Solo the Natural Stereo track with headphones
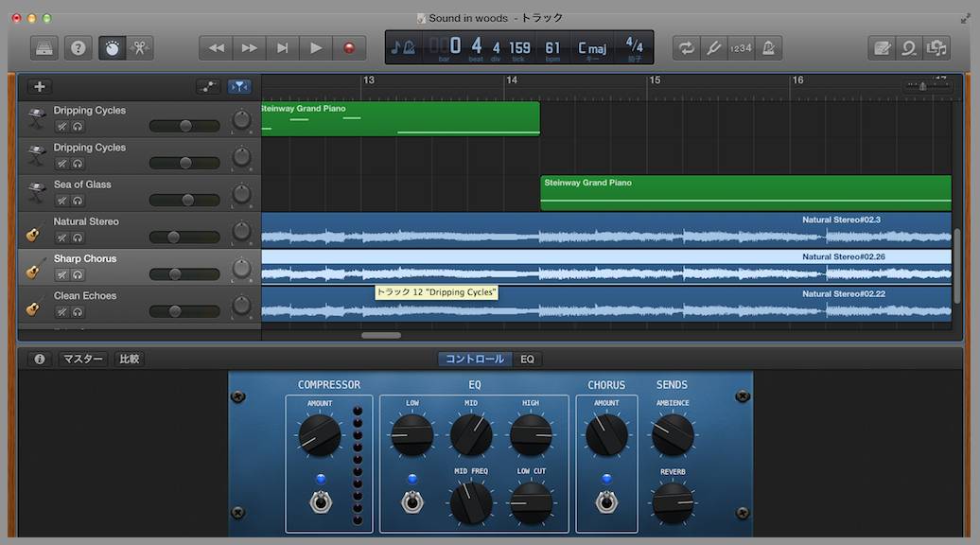The image size is (980, 545). pyautogui.click(x=78, y=238)
